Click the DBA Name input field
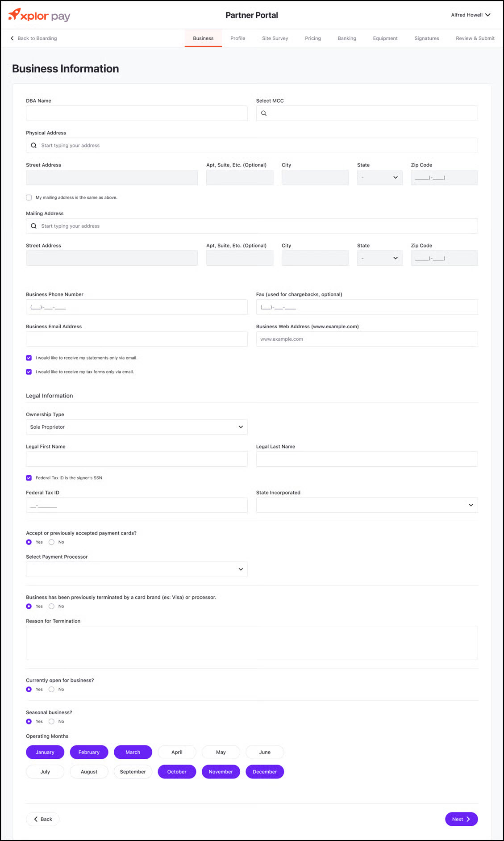Viewport: 504px width, 841px height. (x=137, y=113)
